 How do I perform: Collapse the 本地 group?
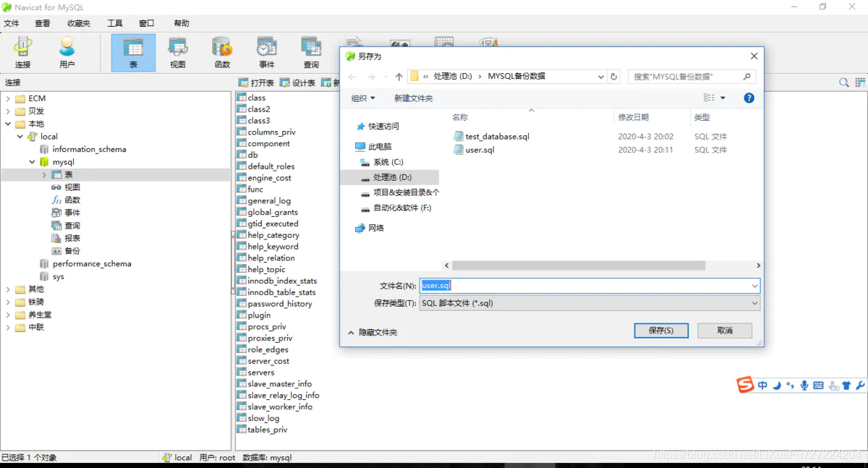pyautogui.click(x=8, y=124)
